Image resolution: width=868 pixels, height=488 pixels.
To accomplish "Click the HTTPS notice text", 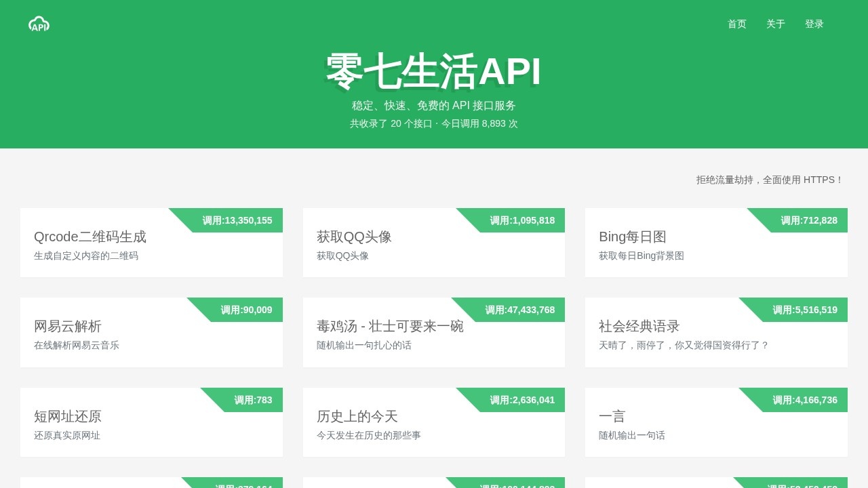I will click(x=770, y=180).
